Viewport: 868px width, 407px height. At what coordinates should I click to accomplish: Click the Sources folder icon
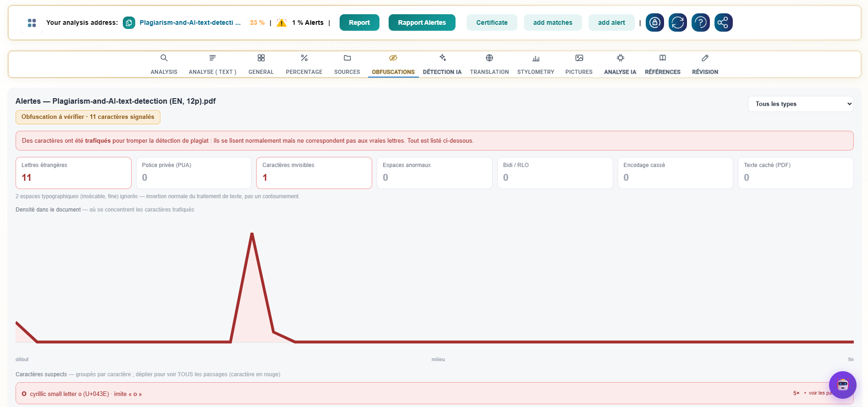click(x=347, y=58)
